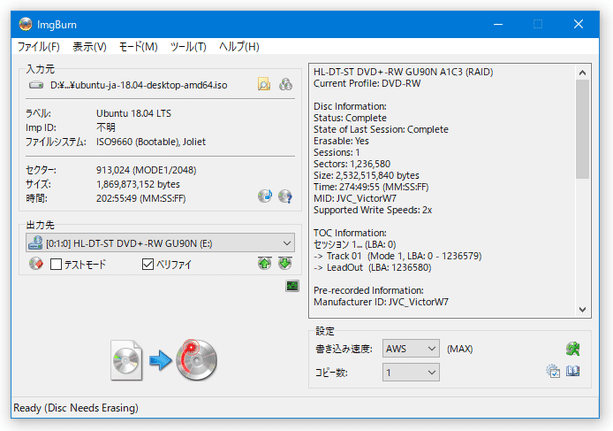The width and height of the screenshot is (613, 431).
Task: Click the Erasable: Yes line
Action: coord(341,141)
